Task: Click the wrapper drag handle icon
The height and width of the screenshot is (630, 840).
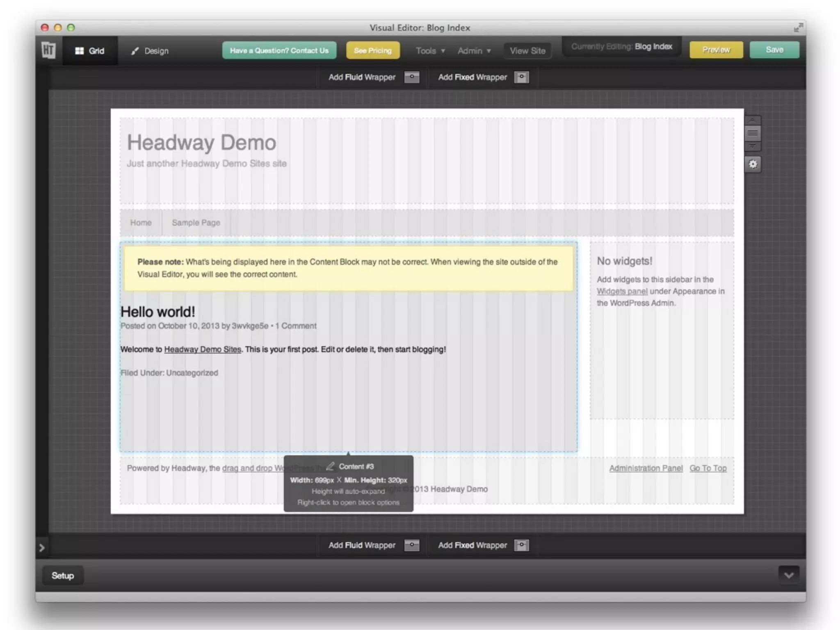Action: point(753,133)
